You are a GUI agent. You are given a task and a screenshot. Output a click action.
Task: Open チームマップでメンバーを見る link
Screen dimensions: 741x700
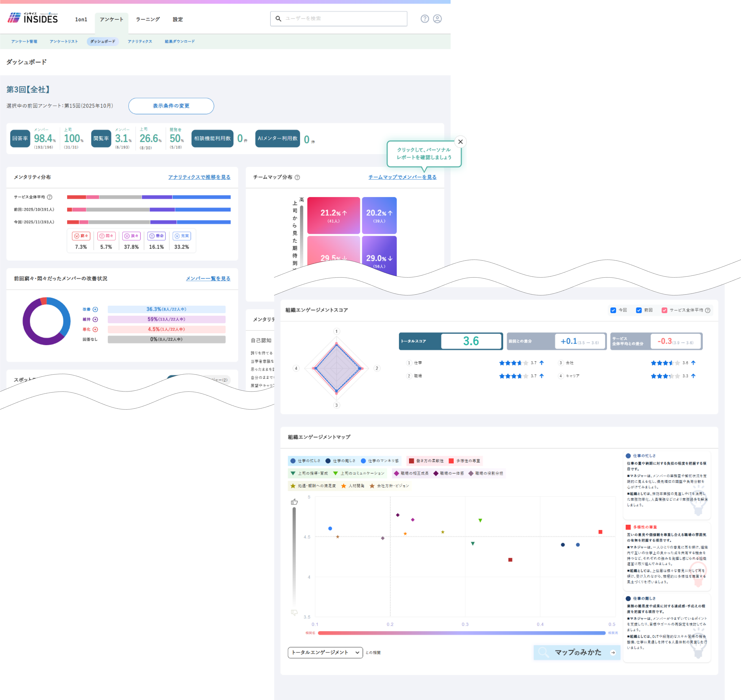tap(402, 177)
